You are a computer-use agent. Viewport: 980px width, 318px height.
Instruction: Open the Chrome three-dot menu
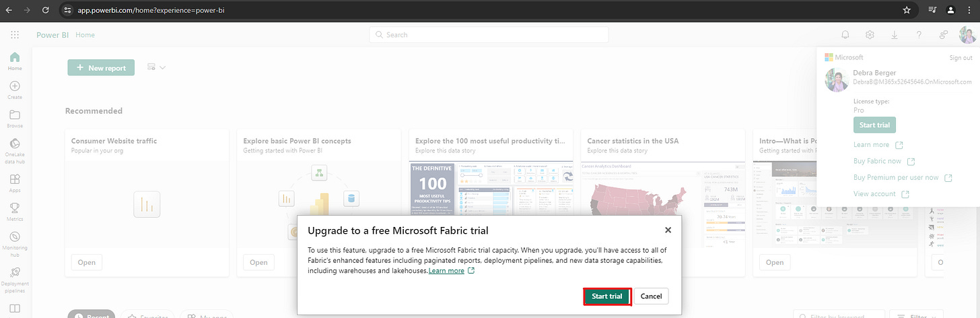tap(969, 10)
